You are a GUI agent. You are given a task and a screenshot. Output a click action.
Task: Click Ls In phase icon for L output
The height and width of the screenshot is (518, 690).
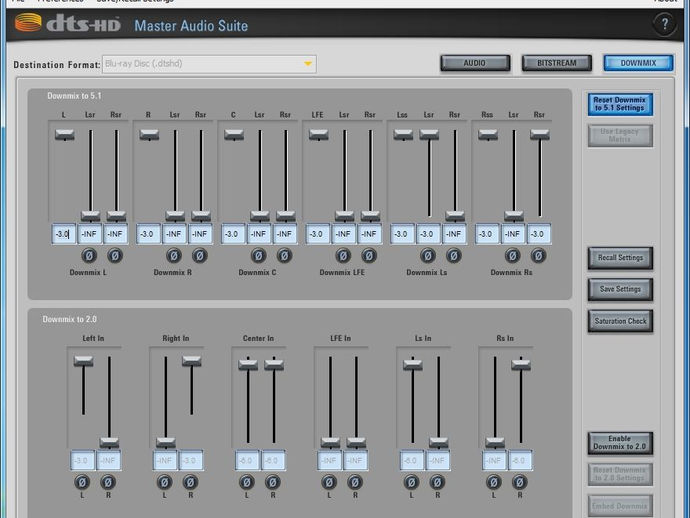pyautogui.click(x=411, y=482)
